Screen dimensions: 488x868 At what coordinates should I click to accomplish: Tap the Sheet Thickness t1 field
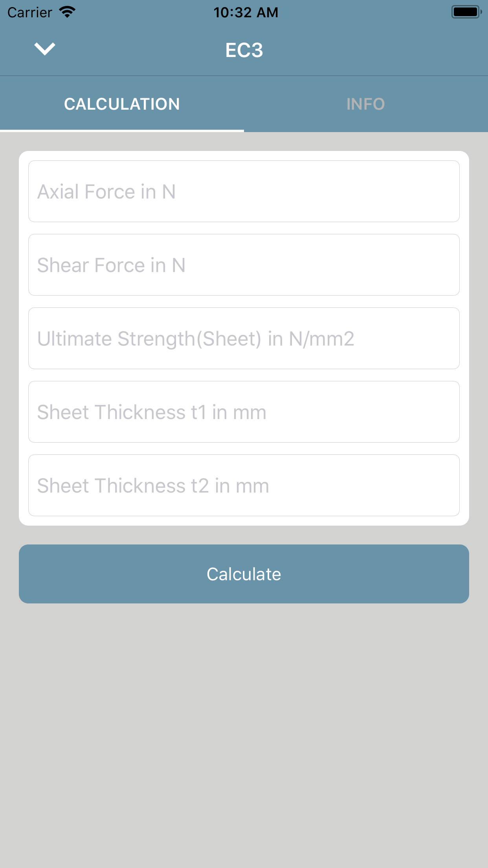[x=244, y=412]
